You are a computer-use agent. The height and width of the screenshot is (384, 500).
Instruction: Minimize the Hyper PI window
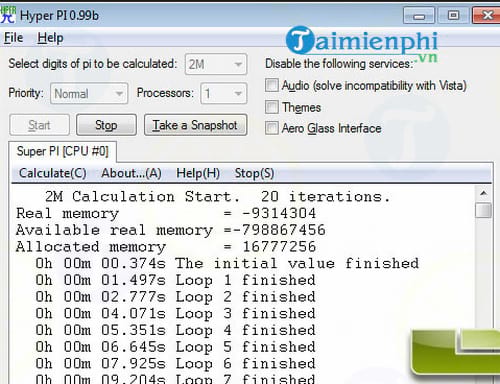tap(419, 15)
